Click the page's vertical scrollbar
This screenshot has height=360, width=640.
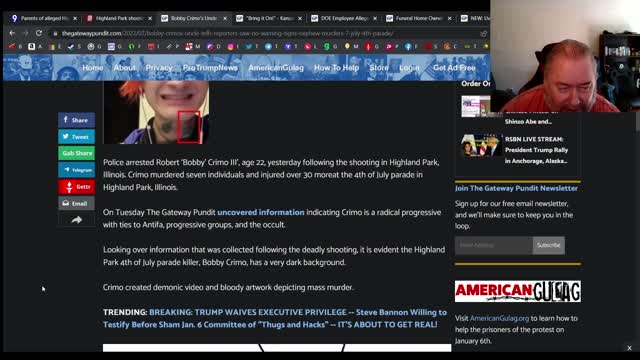[x=637, y=122]
